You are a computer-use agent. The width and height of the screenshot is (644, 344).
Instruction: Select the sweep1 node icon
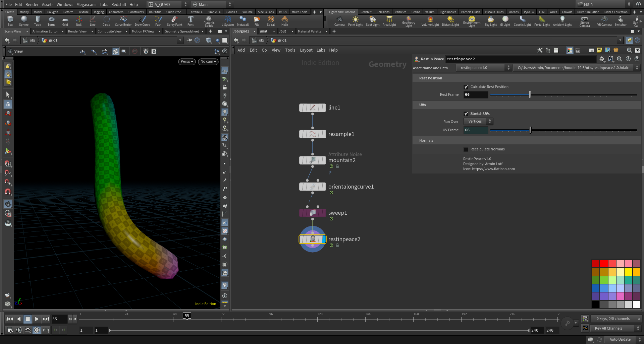tap(313, 213)
